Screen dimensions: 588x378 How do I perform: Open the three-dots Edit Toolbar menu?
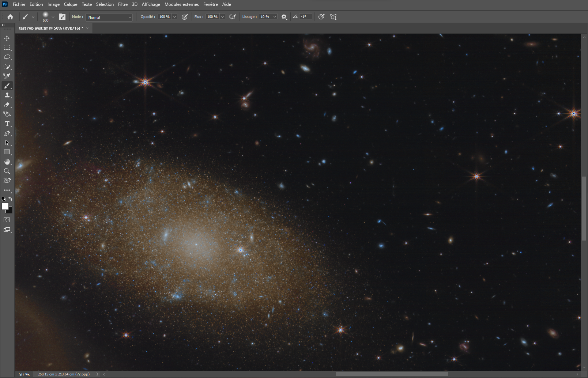(x=7, y=190)
